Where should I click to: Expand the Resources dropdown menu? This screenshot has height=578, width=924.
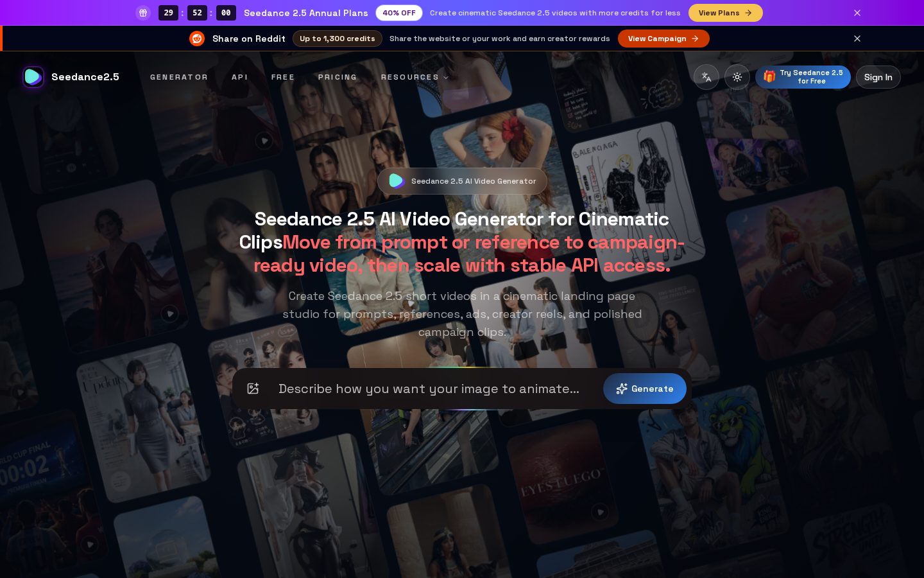pyautogui.click(x=415, y=77)
